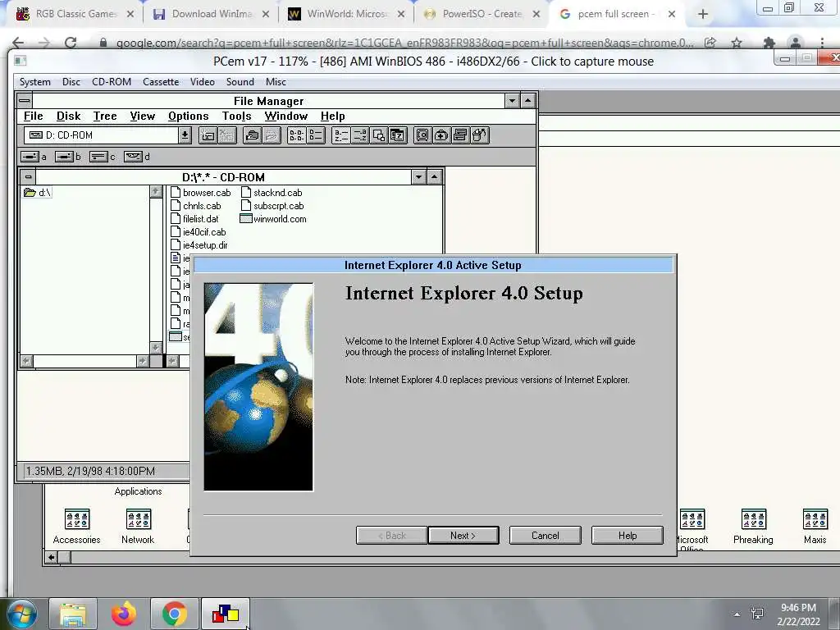Open File Manager Help menu
This screenshot has width=840, height=630.
pos(333,116)
